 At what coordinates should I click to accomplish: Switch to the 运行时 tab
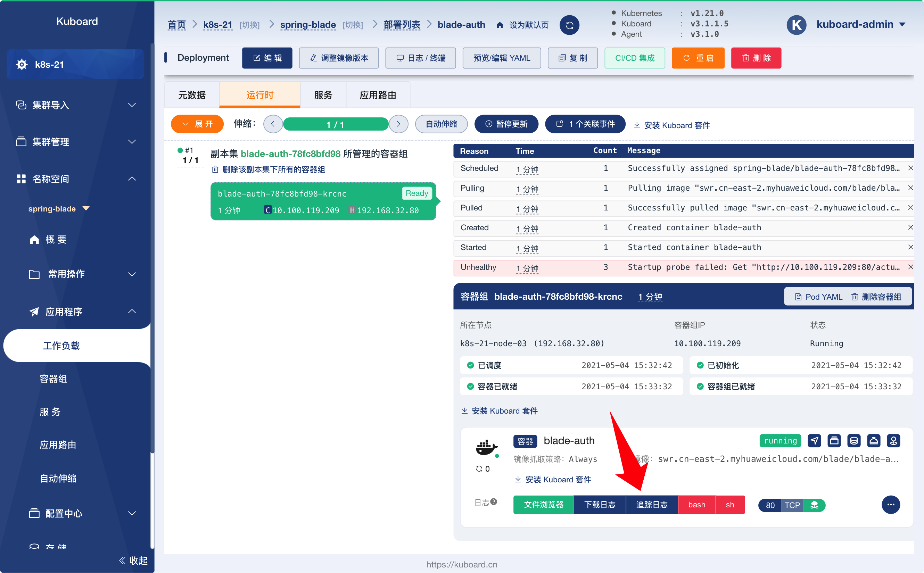tap(259, 95)
